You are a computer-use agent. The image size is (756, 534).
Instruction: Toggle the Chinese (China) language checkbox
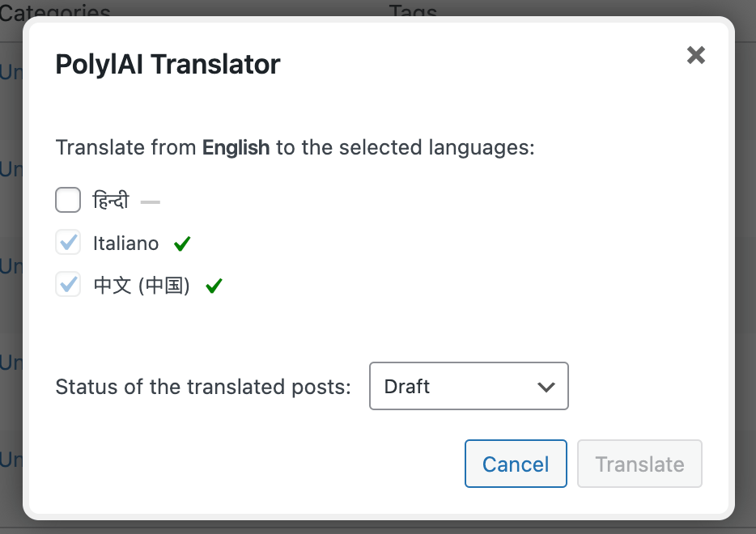pos(68,284)
